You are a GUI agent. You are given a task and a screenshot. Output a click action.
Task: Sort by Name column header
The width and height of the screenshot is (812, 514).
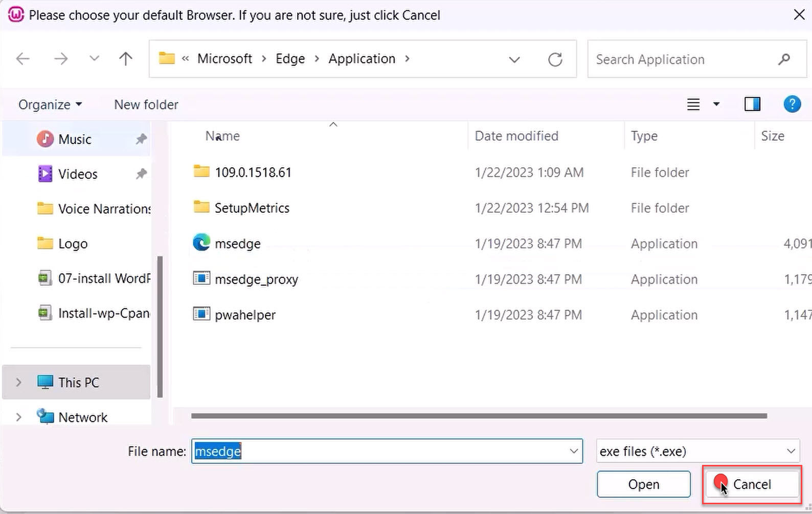(x=222, y=136)
